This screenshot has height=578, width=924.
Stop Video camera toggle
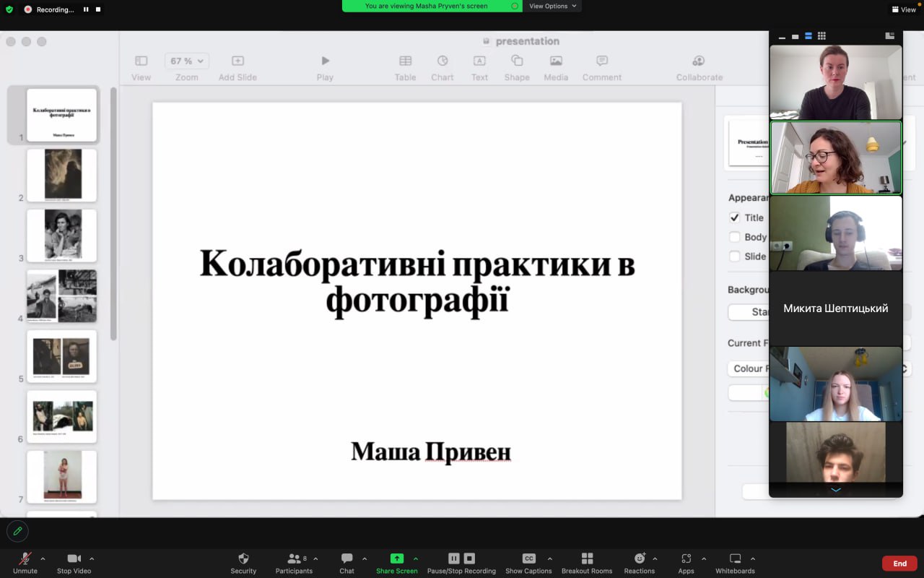pyautogui.click(x=74, y=558)
